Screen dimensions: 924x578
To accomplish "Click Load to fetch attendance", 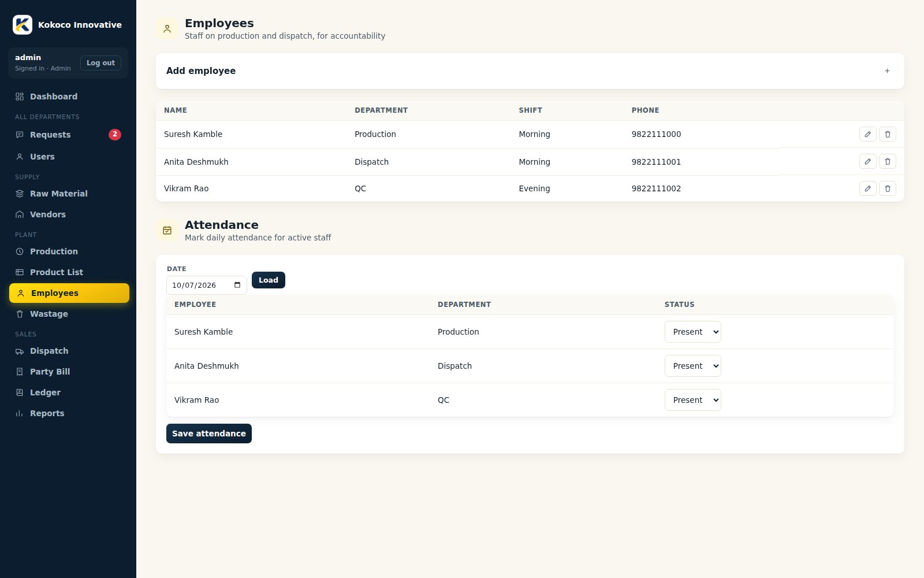I will coord(269,280).
